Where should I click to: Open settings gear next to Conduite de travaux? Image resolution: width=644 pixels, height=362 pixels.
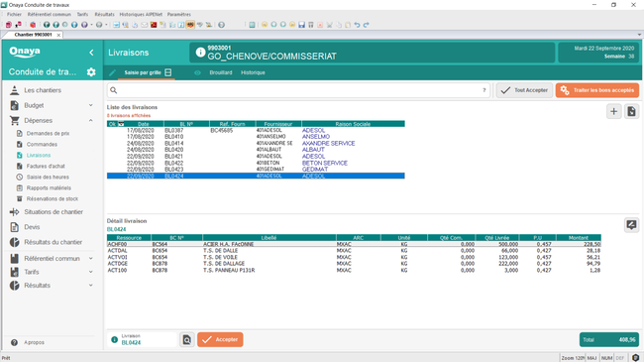point(91,72)
